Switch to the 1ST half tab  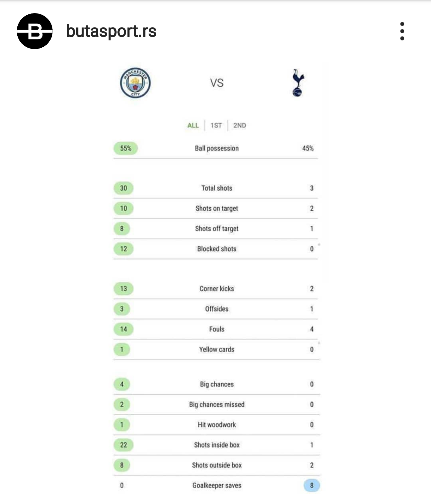tap(216, 126)
